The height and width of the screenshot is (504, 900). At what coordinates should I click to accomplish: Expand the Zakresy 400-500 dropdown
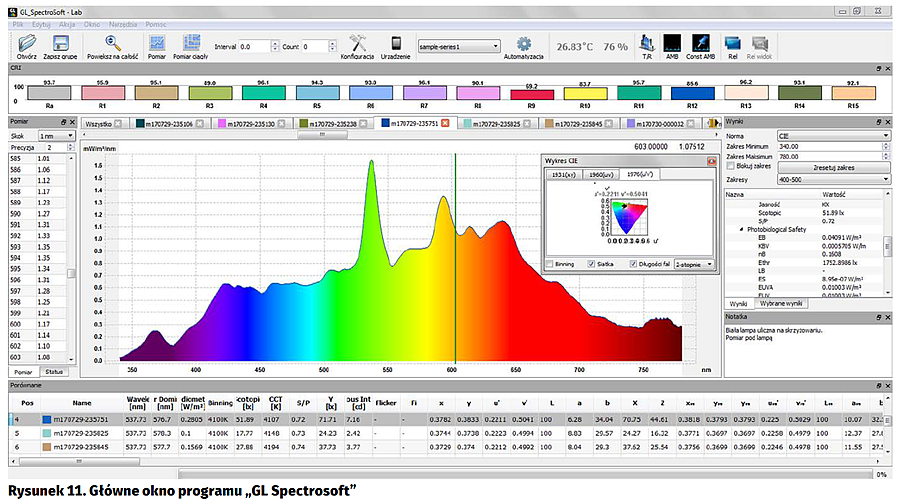click(837, 179)
